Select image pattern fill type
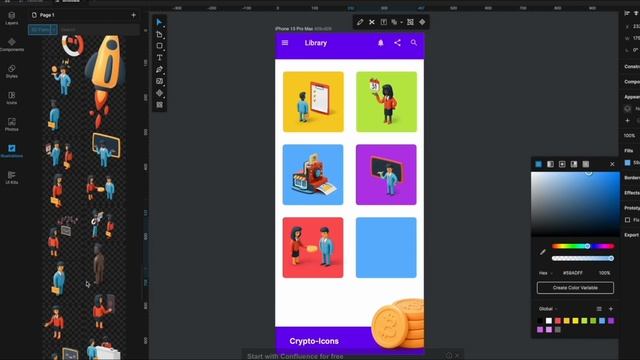This screenshot has height=360, width=640. (586, 164)
